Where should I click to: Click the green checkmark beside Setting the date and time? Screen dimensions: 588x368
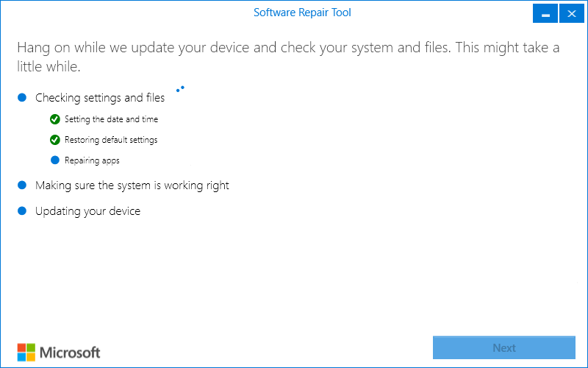pos(54,119)
